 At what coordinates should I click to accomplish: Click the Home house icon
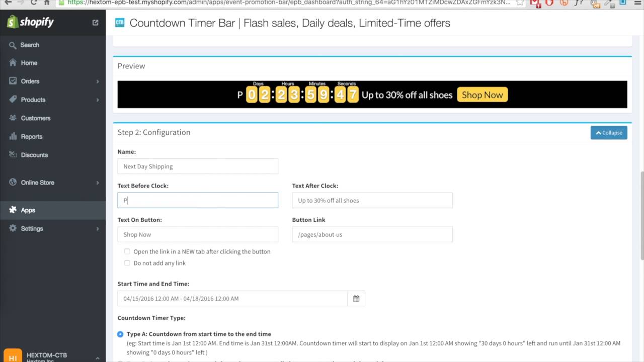pyautogui.click(x=13, y=63)
